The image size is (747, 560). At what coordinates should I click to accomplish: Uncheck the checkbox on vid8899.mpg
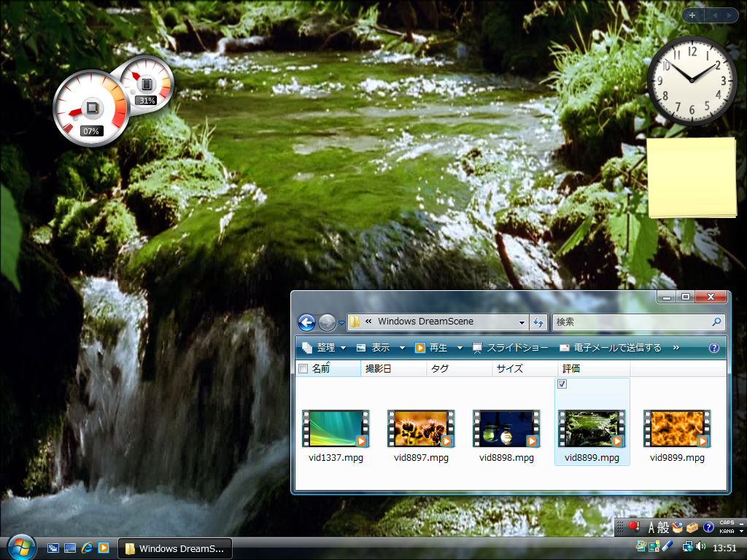point(562,384)
